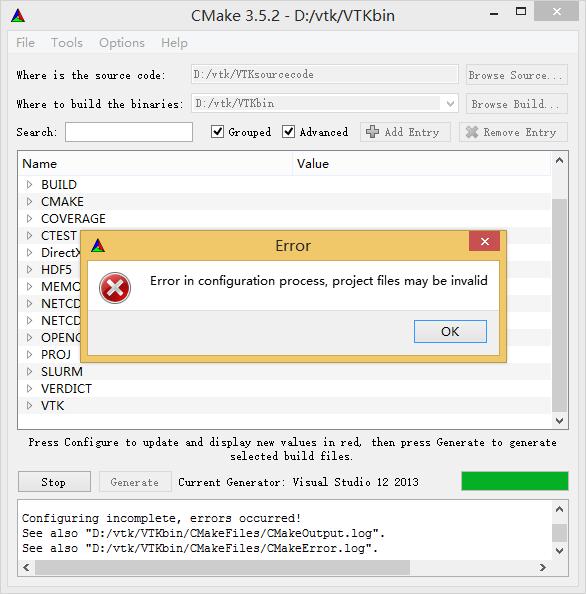This screenshot has width=586, height=594.
Task: Click the Remove Entry button label
Action: pyautogui.click(x=520, y=132)
